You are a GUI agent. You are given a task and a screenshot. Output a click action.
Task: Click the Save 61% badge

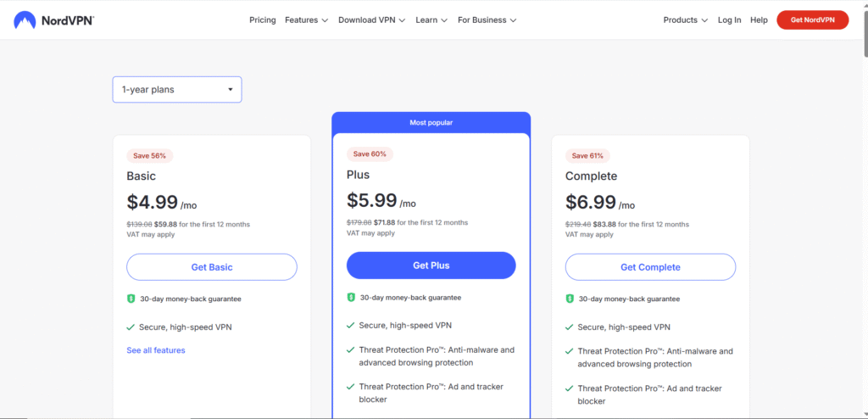pos(587,156)
